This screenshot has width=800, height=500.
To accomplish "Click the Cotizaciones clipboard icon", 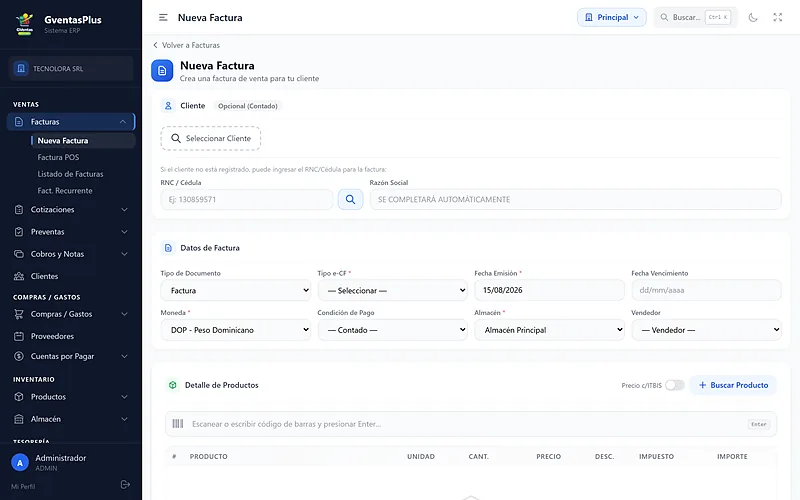I will point(19,210).
